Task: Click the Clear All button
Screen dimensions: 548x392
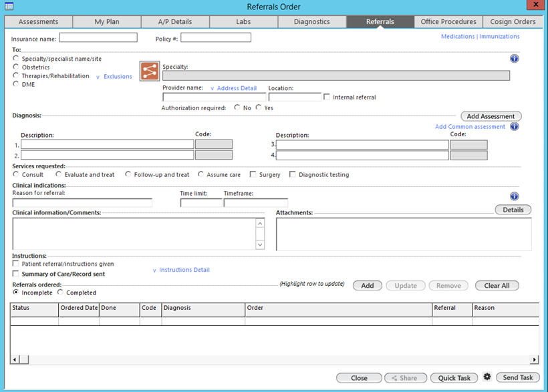Action: (497, 285)
